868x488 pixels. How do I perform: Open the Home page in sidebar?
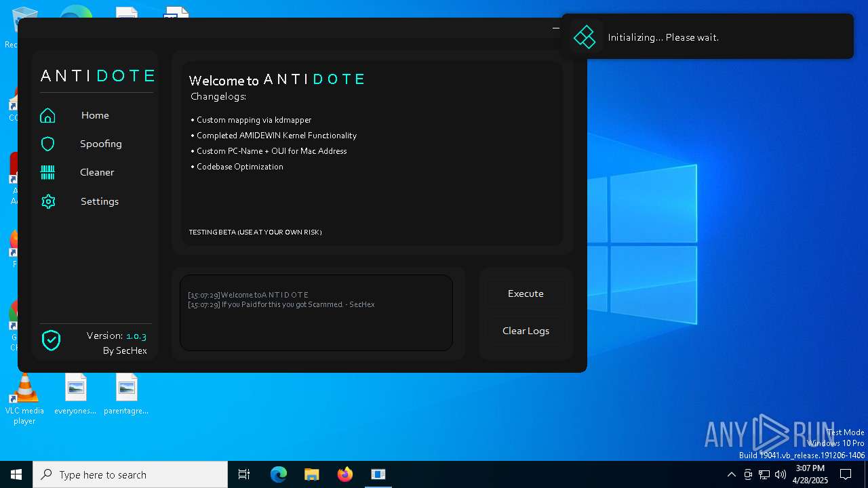click(95, 115)
